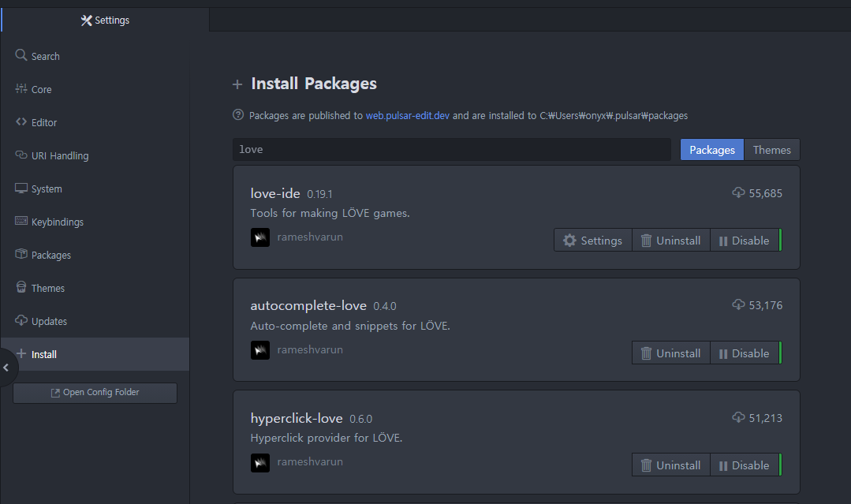Click rameshvarun avatar on love-ide card
This screenshot has width=851, height=504.
(260, 237)
